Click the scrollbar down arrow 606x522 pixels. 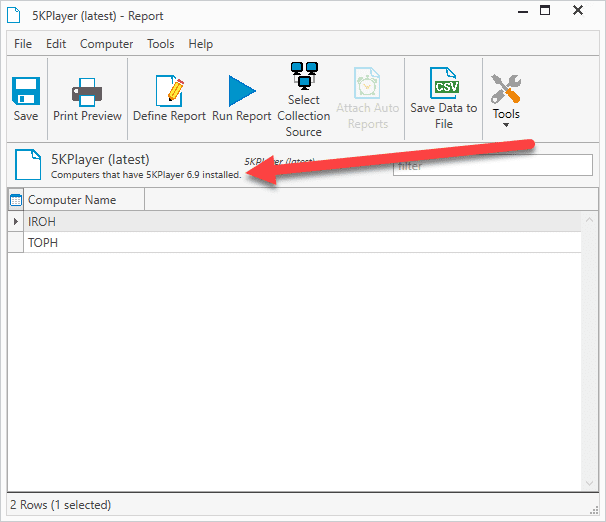589,483
